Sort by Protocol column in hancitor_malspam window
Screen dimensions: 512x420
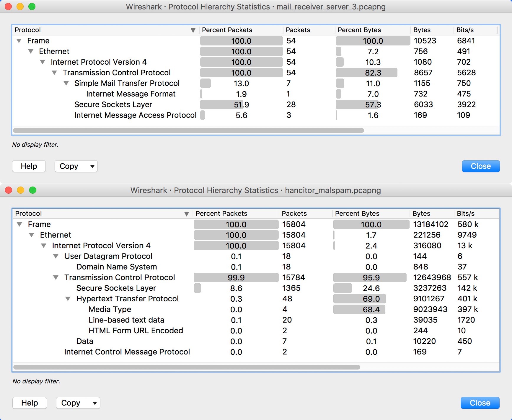point(102,213)
